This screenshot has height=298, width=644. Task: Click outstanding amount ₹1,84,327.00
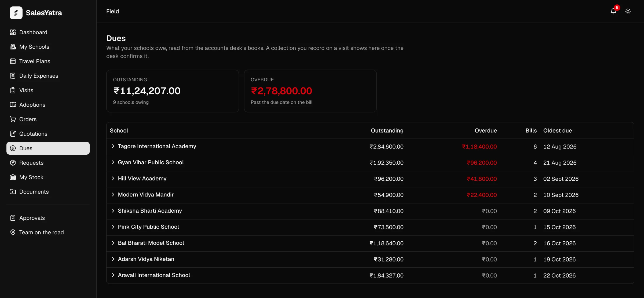pyautogui.click(x=386, y=275)
